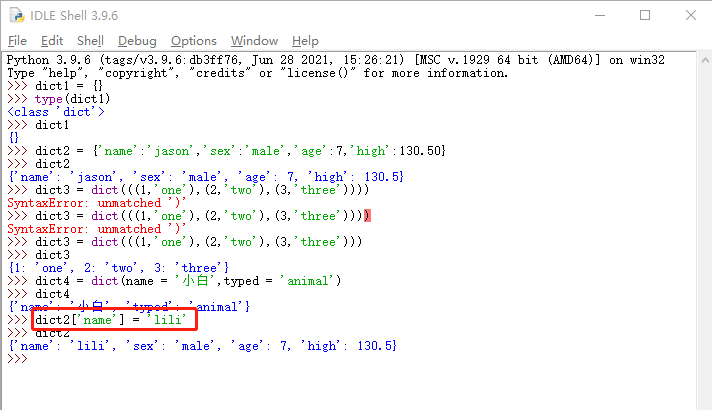
Task: Click the line "dict1 = {}"
Action: [x=69, y=86]
